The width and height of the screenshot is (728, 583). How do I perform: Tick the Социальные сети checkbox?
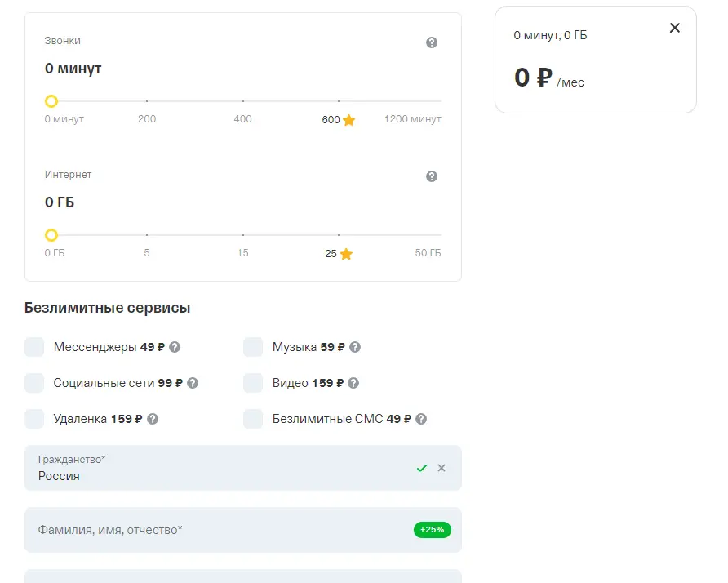[34, 383]
